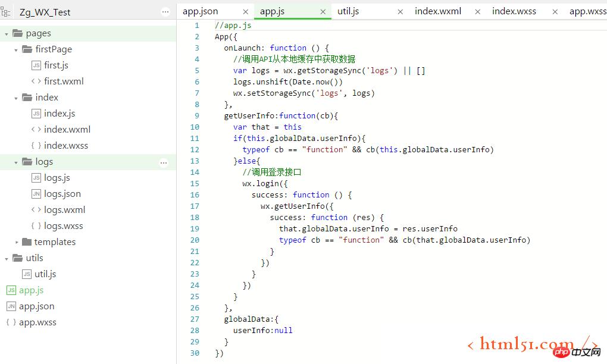Click the project tree icon beside Zg_WX_Test

[6, 12]
